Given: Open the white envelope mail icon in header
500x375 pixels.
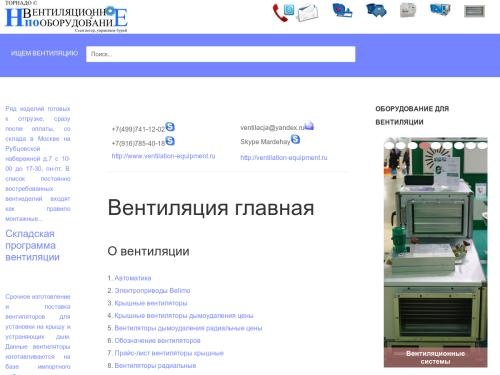Looking at the screenshot, I should click(x=307, y=13).
